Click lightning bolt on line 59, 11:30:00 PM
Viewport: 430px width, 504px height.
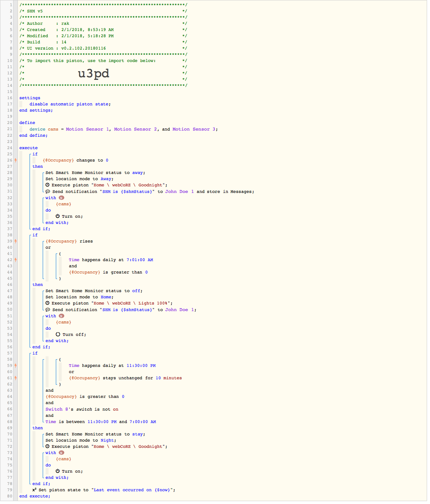coord(16,365)
